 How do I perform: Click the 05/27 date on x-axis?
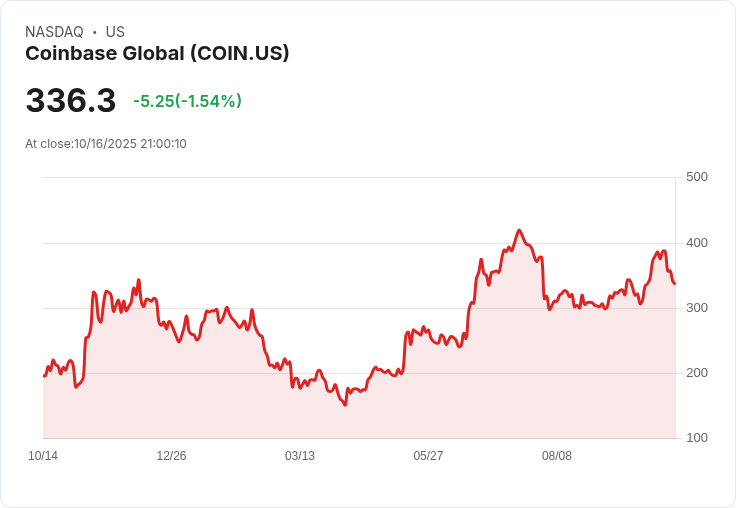pyautogui.click(x=428, y=456)
